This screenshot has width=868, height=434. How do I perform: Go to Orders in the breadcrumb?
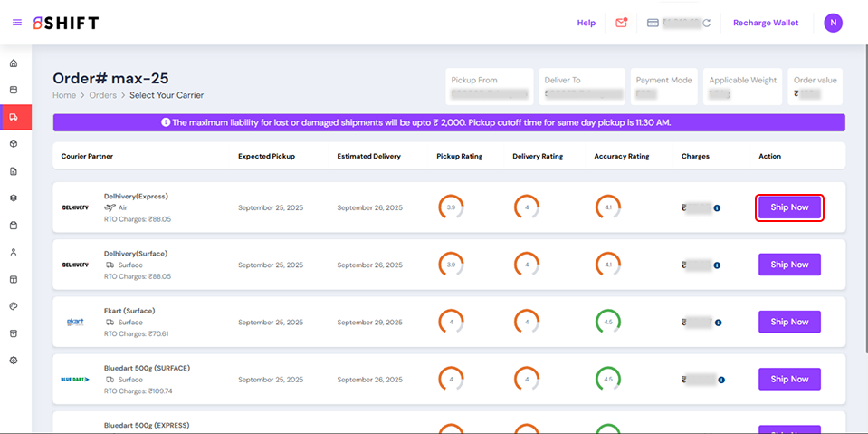pyautogui.click(x=102, y=95)
